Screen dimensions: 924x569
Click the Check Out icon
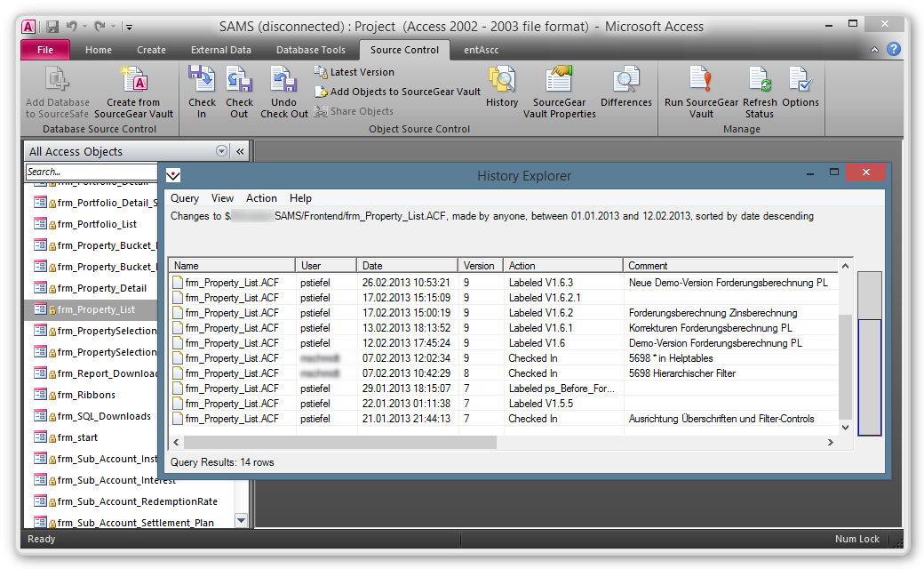[x=239, y=79]
